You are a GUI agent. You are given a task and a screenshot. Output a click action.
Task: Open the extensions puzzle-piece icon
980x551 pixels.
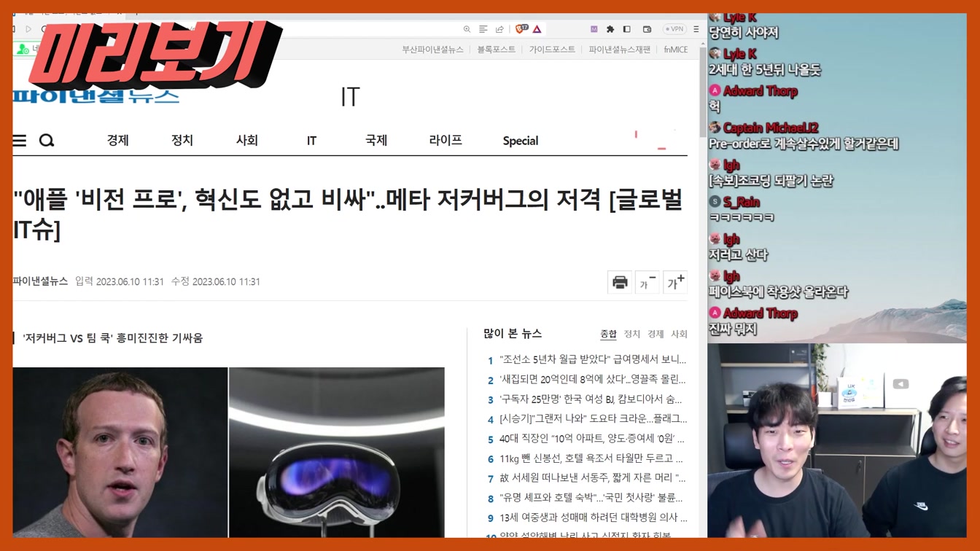pos(610,29)
